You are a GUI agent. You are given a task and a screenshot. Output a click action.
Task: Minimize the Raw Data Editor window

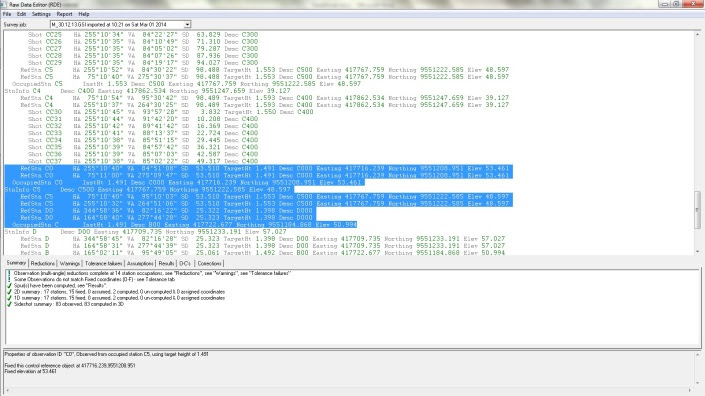665,4
